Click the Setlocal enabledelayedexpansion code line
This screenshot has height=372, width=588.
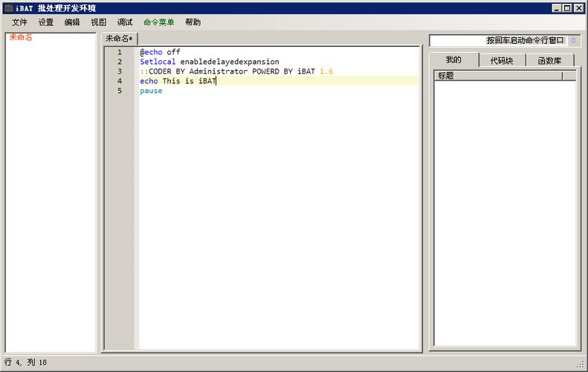click(x=209, y=62)
